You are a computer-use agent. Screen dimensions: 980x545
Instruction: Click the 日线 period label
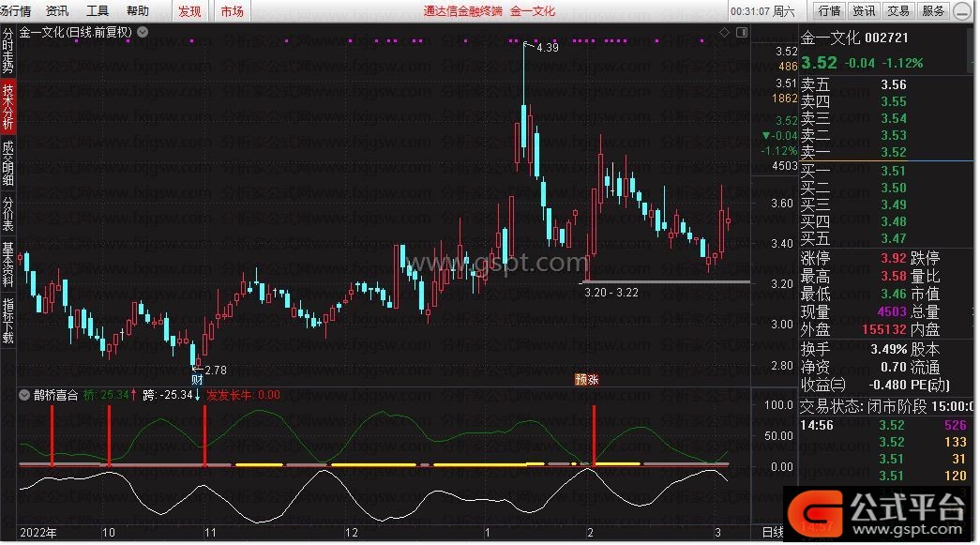click(773, 532)
